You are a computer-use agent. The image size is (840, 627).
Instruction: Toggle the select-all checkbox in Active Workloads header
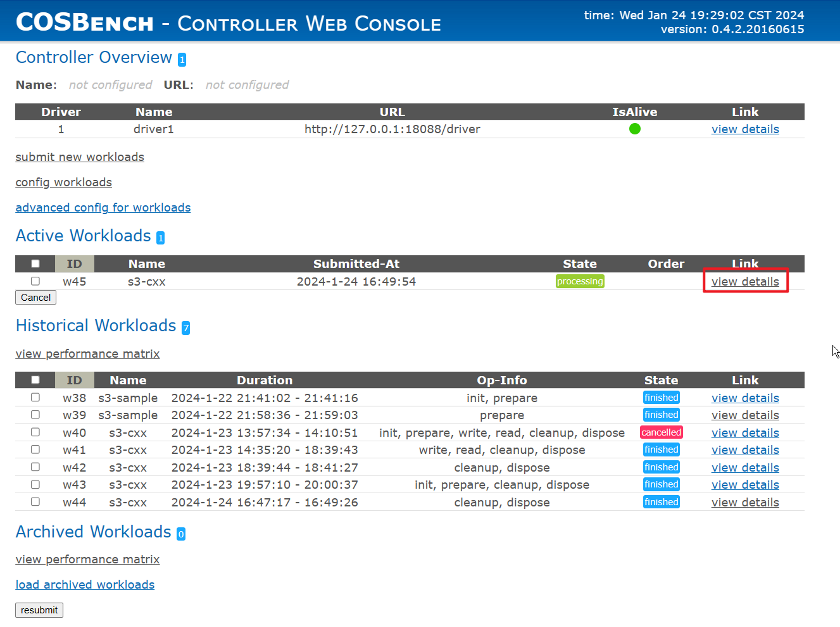pos(35,264)
